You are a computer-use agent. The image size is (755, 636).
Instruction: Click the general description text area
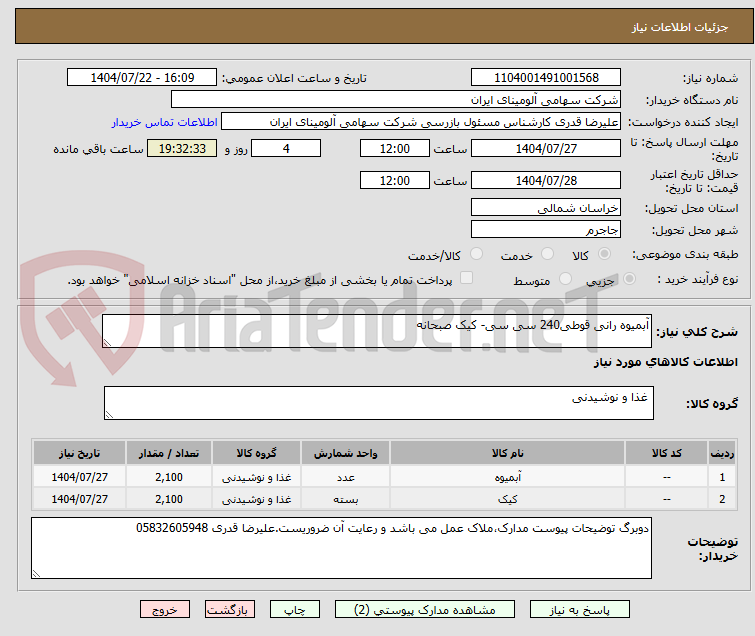pyautogui.click(x=377, y=331)
